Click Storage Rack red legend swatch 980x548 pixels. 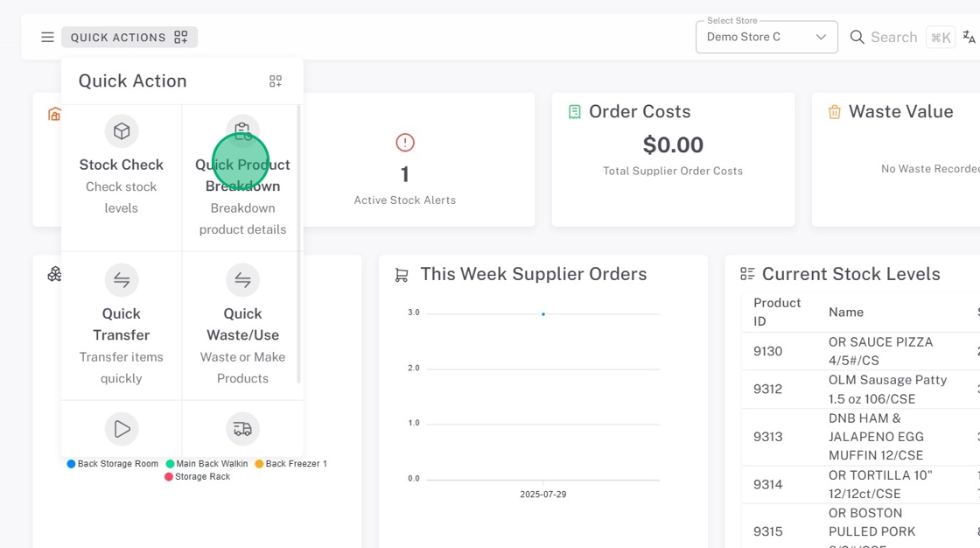click(169, 477)
